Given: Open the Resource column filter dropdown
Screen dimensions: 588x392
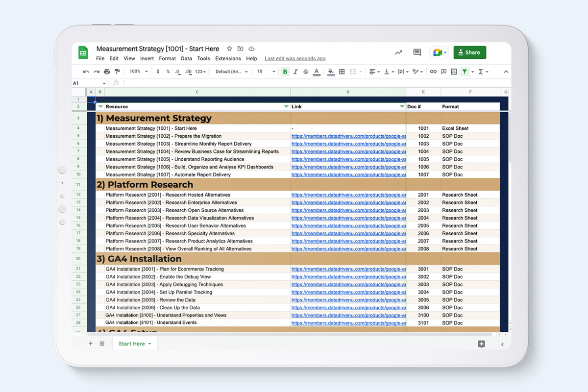Looking at the screenshot, I should pyautogui.click(x=286, y=107).
